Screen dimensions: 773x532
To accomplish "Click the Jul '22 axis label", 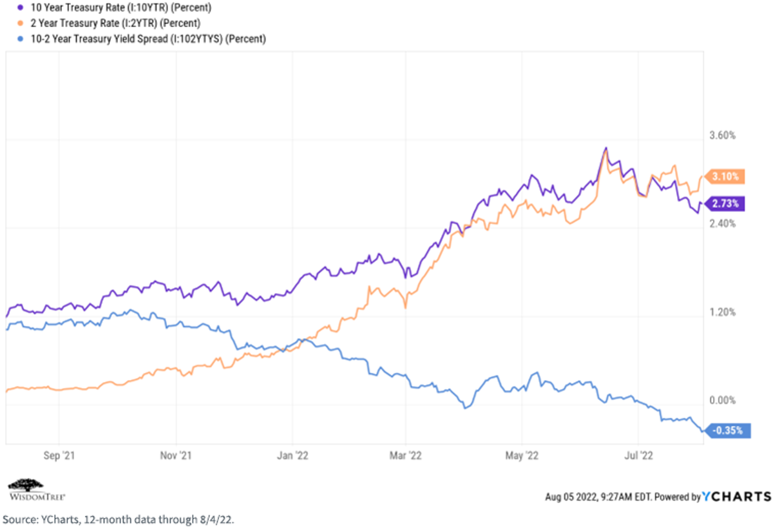I will pyautogui.click(x=639, y=456).
